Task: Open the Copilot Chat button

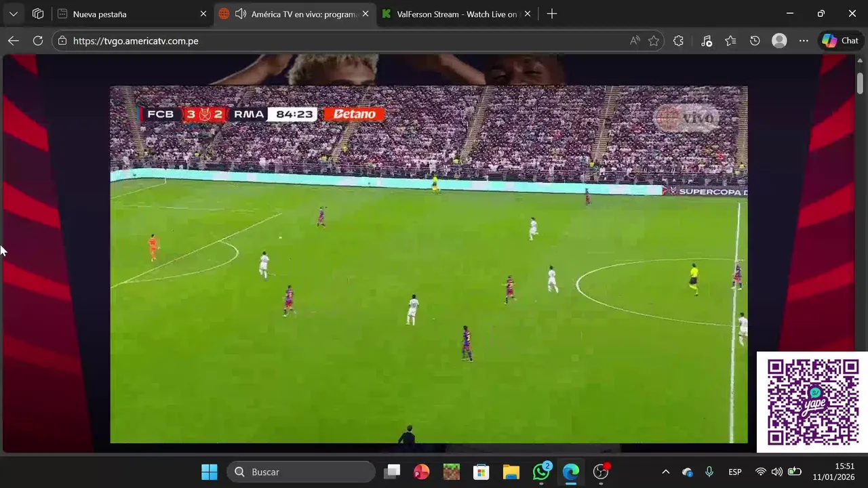Action: pyautogui.click(x=840, y=41)
